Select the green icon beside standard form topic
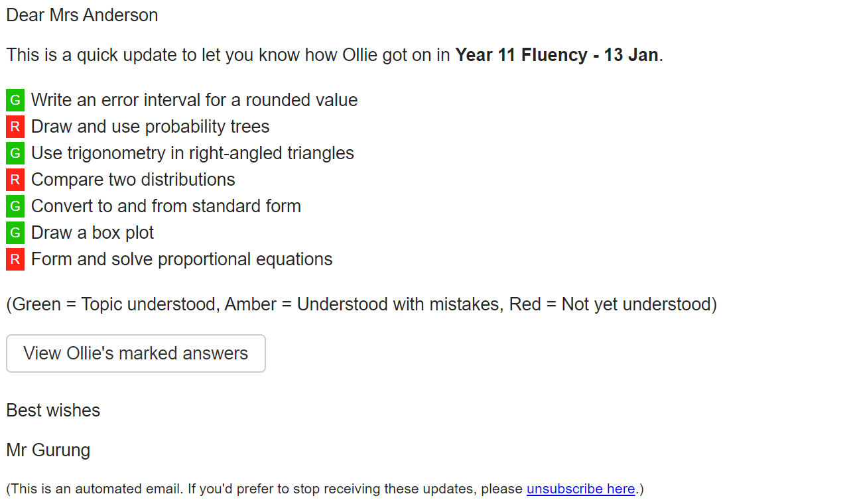 (x=15, y=206)
